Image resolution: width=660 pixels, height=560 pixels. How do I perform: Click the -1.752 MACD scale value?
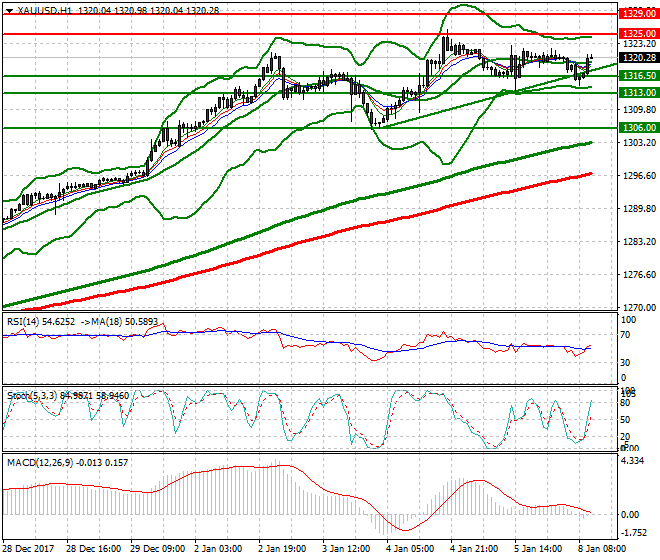633,533
